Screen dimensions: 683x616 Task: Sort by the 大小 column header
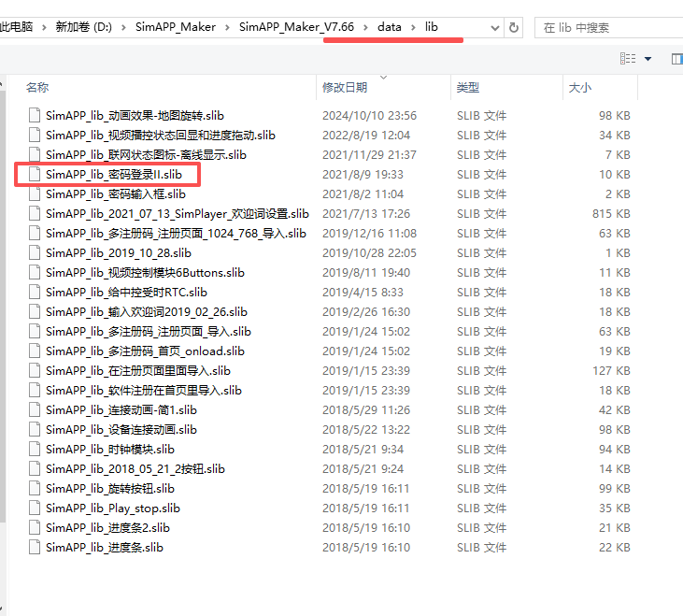[x=579, y=88]
